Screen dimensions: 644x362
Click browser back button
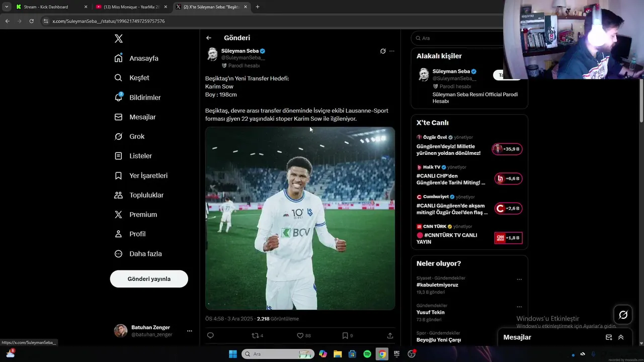7,21
